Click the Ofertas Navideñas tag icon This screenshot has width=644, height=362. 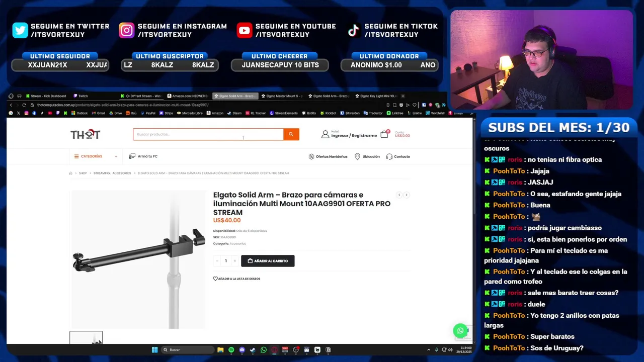tap(311, 156)
